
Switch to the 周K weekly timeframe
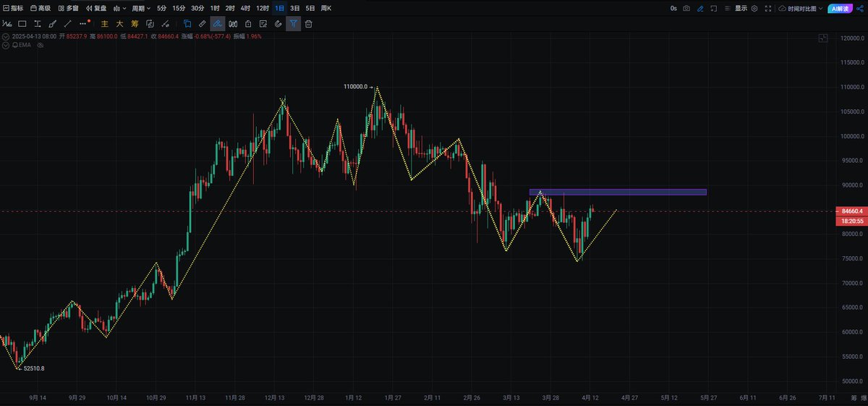pyautogui.click(x=326, y=8)
